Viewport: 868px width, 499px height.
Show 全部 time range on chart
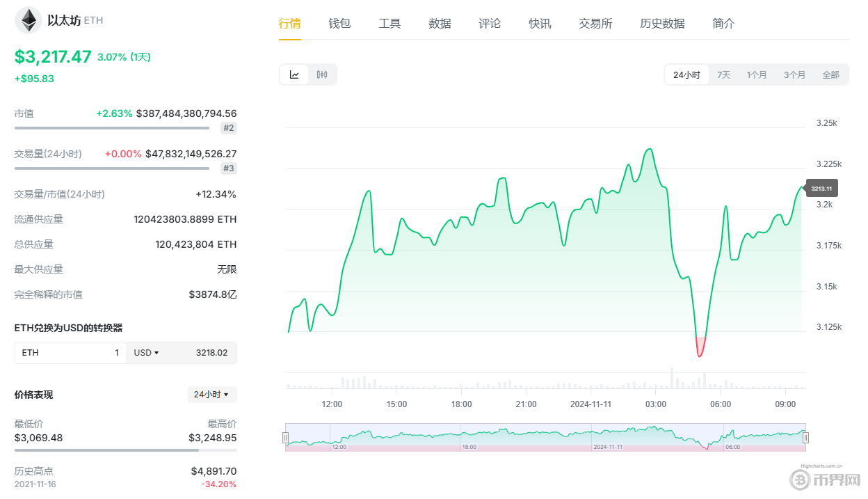coord(830,75)
